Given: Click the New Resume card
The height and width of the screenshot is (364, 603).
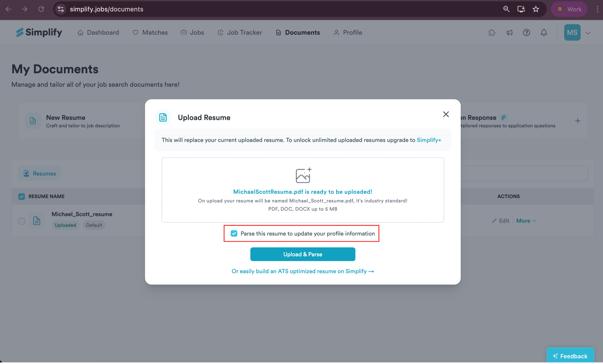Looking at the screenshot, I should click(x=82, y=121).
